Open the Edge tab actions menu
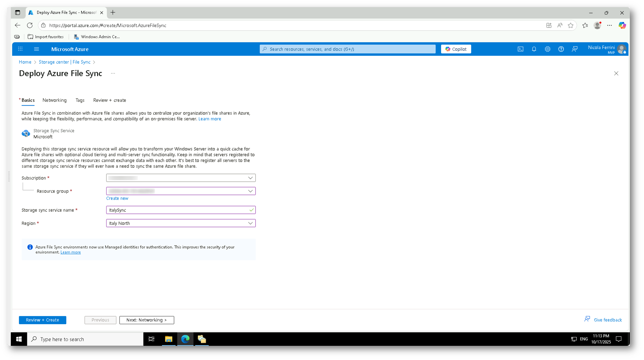The width and height of the screenshot is (644, 360). tap(18, 12)
